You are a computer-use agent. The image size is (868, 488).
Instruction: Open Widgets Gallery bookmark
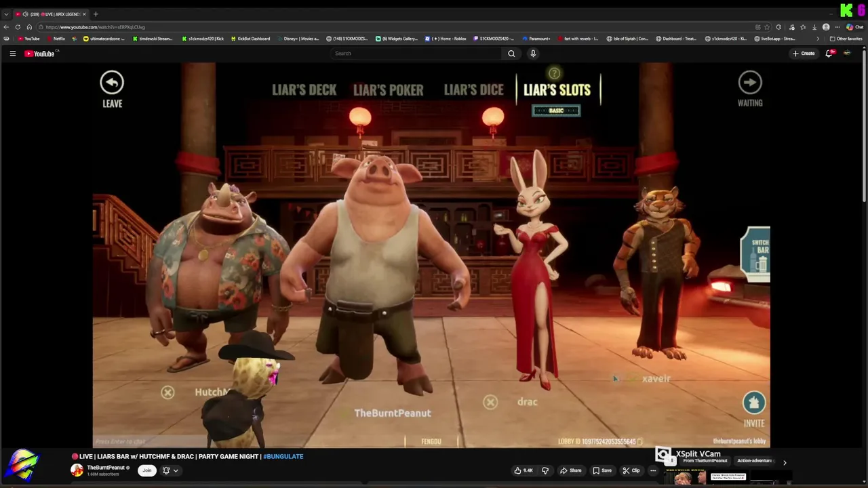pyautogui.click(x=397, y=39)
